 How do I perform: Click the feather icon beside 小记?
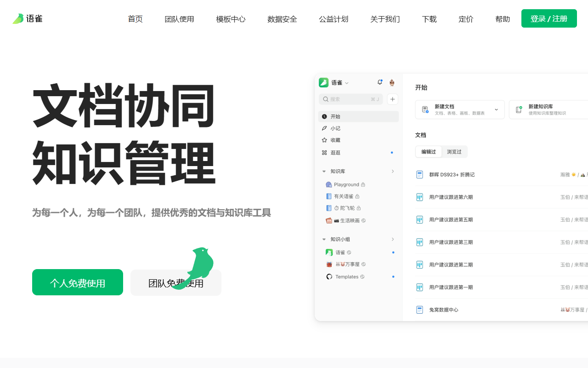(x=324, y=128)
